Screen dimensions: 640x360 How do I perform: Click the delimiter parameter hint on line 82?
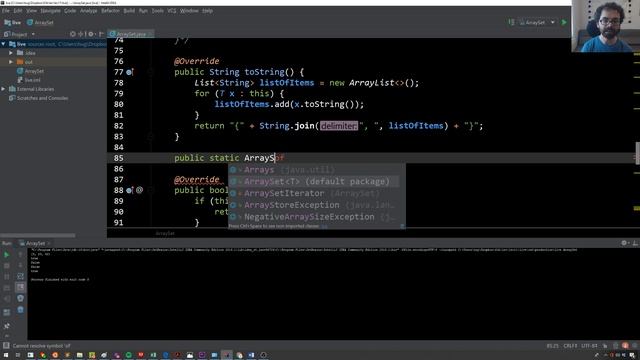point(339,126)
